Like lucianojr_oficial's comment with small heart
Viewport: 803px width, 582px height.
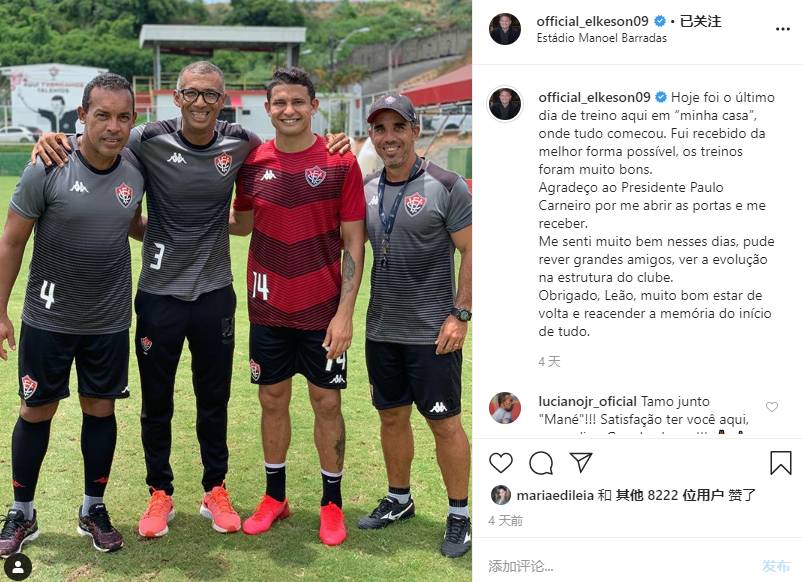772,407
